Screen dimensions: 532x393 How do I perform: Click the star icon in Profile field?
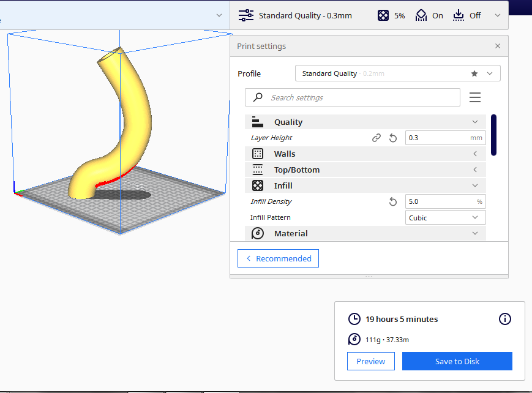click(474, 73)
